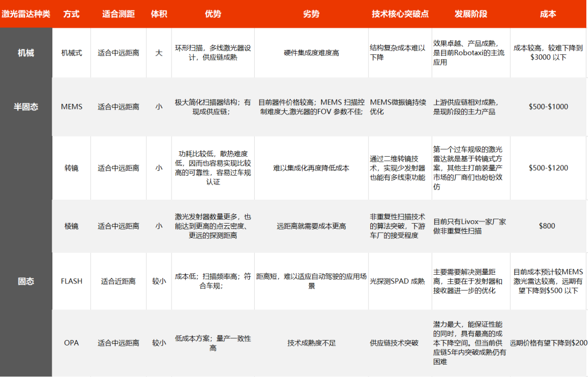Click the 转镜 method cell
Image resolution: width=588 pixels, height=377 pixels.
(71, 168)
